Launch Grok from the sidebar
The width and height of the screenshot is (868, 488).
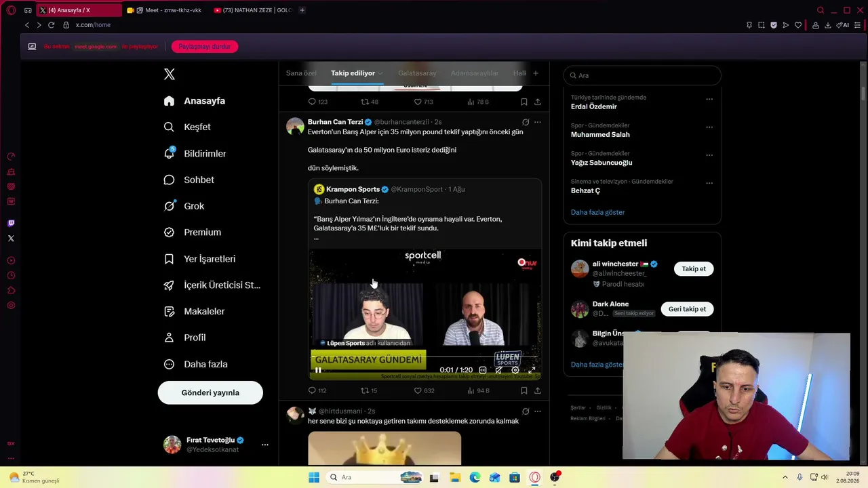184,206
